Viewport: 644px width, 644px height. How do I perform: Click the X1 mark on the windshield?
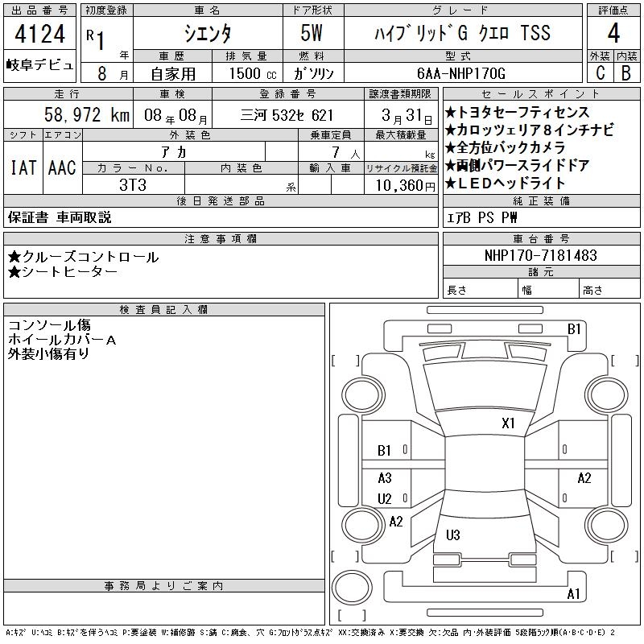(x=508, y=423)
